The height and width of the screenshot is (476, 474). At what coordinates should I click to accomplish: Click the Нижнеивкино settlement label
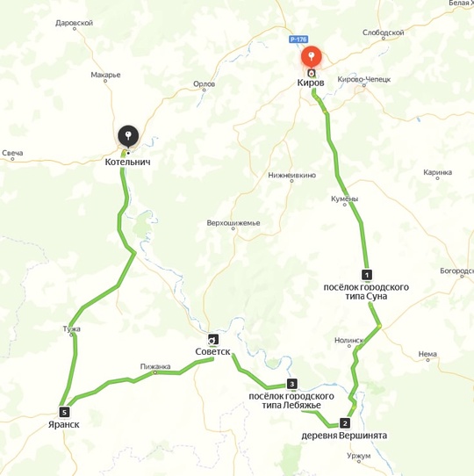tap(292, 175)
